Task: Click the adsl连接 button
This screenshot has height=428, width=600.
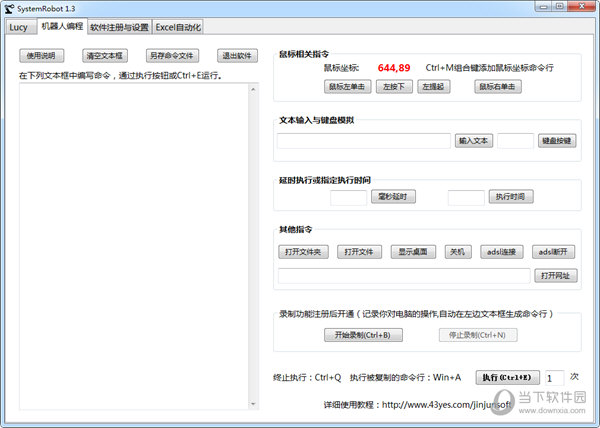Action: (x=502, y=252)
